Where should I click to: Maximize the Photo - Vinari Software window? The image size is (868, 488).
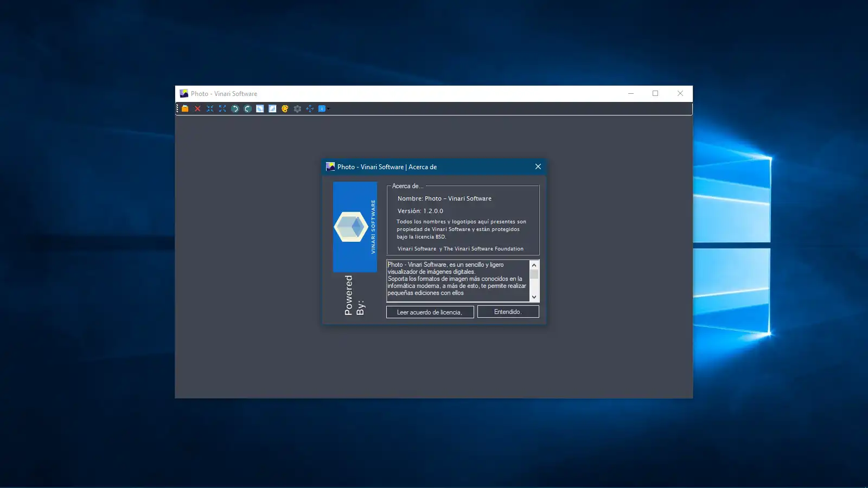tap(655, 93)
